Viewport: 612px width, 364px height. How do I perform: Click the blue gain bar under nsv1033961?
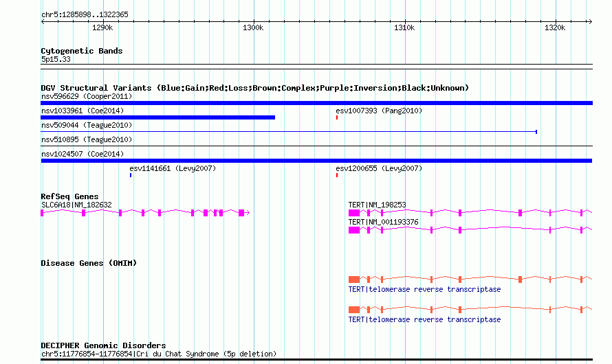(x=157, y=117)
